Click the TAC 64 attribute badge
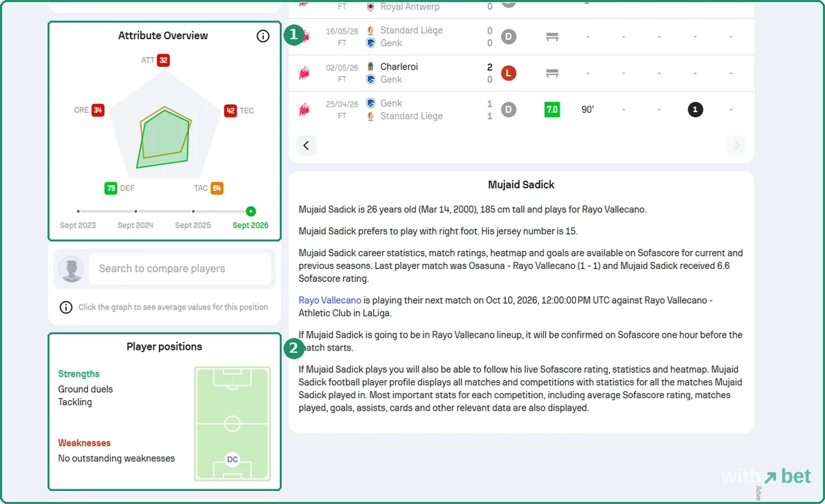The image size is (825, 504). click(217, 188)
